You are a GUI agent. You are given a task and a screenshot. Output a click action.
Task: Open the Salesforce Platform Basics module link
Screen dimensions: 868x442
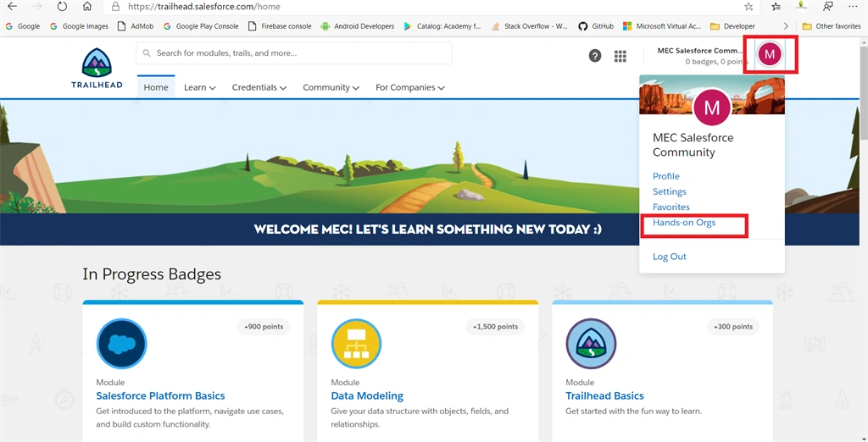(160, 396)
